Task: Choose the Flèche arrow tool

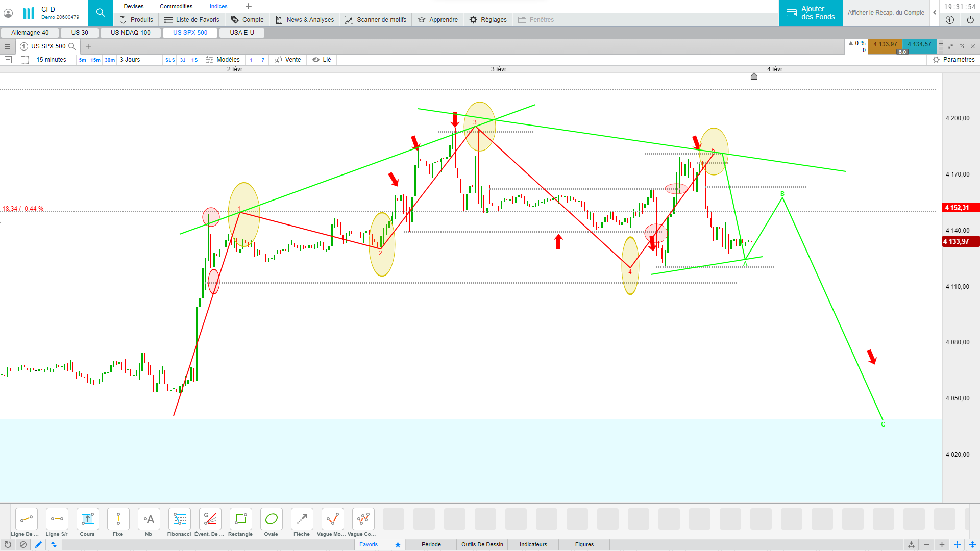Action: [x=302, y=519]
